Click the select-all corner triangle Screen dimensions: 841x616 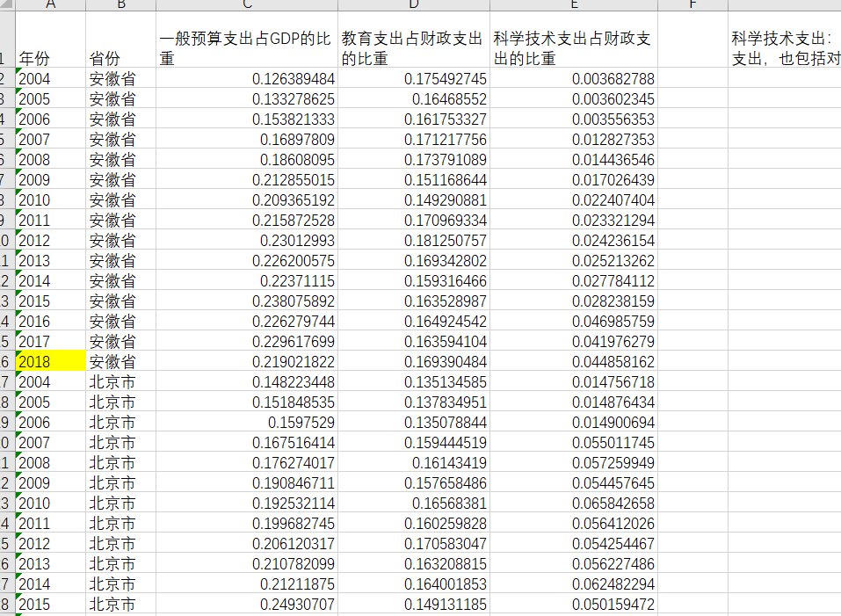pos(7,4)
